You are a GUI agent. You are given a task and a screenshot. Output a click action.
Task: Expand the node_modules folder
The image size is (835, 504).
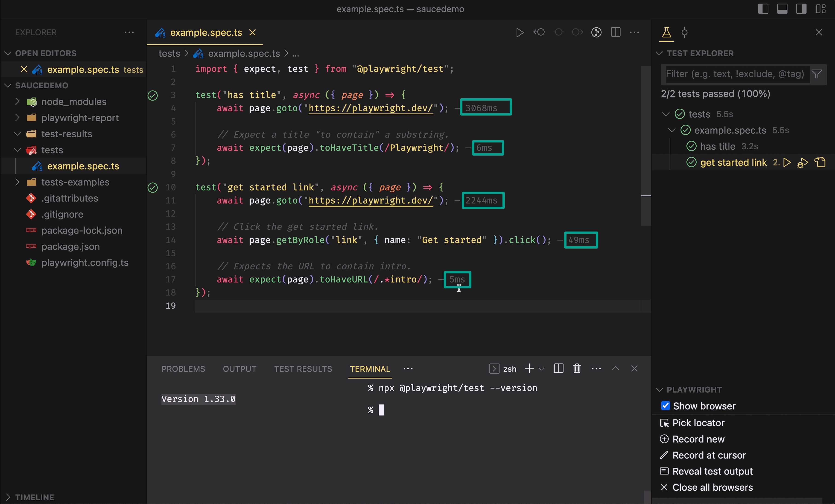(17, 102)
